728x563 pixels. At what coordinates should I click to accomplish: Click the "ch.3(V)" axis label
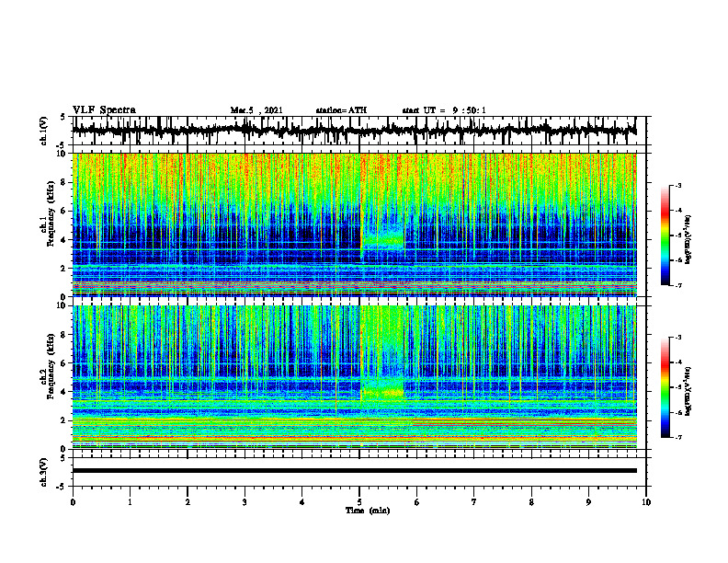coord(44,473)
